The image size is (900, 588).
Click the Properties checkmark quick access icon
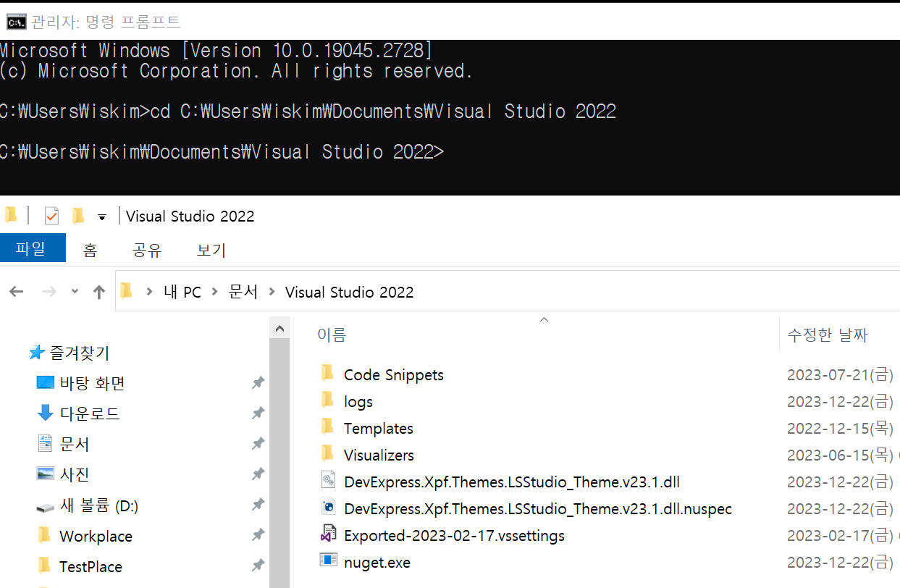pos(51,216)
